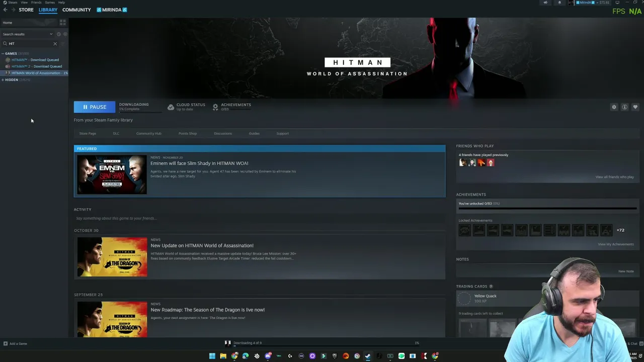Clear the HIT search text
The width and height of the screenshot is (644, 362).
55,44
